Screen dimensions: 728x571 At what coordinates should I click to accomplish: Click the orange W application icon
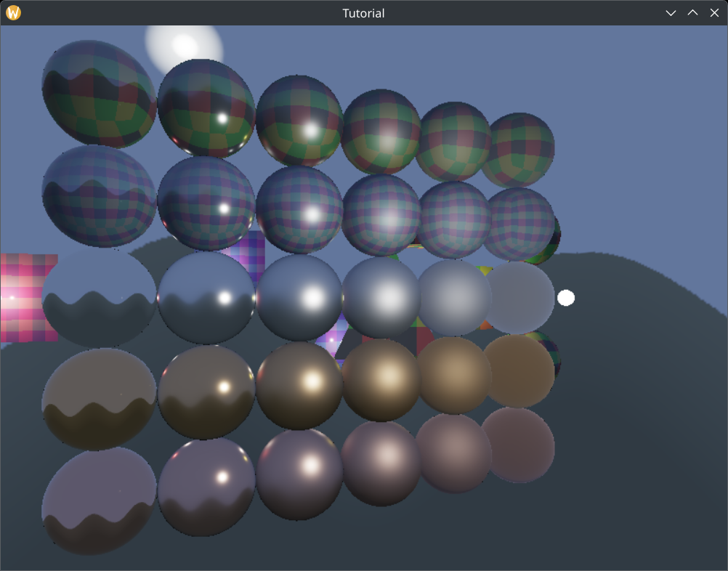(x=12, y=12)
